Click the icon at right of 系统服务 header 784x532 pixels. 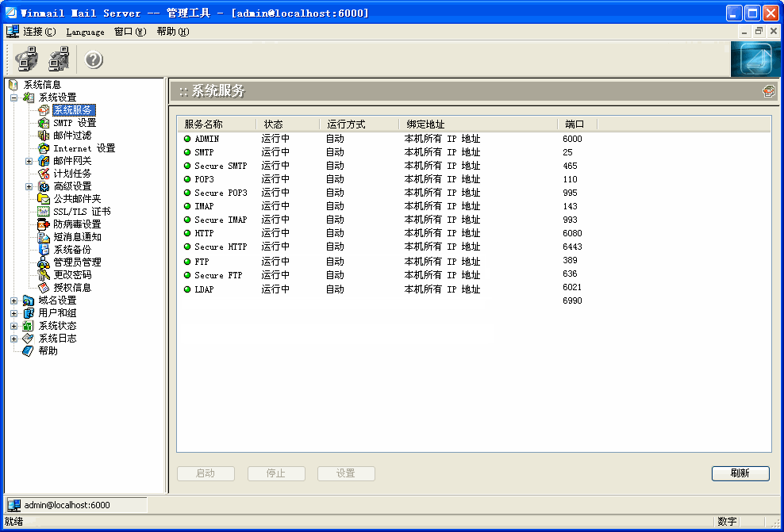[x=768, y=91]
